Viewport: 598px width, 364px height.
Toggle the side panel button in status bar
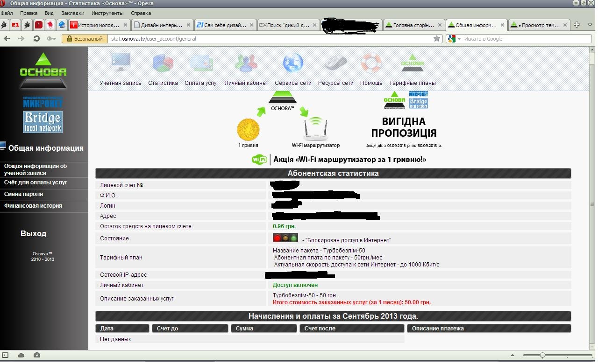[x=5, y=355]
